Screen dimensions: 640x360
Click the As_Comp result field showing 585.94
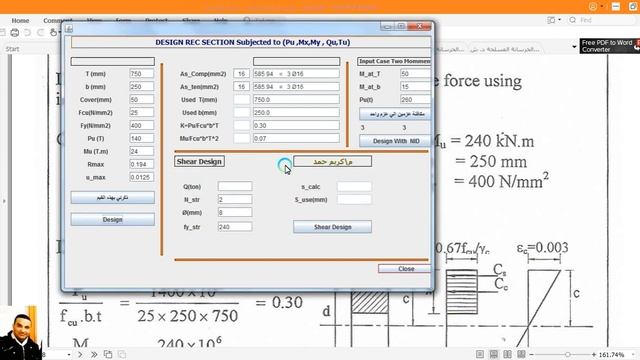296,73
